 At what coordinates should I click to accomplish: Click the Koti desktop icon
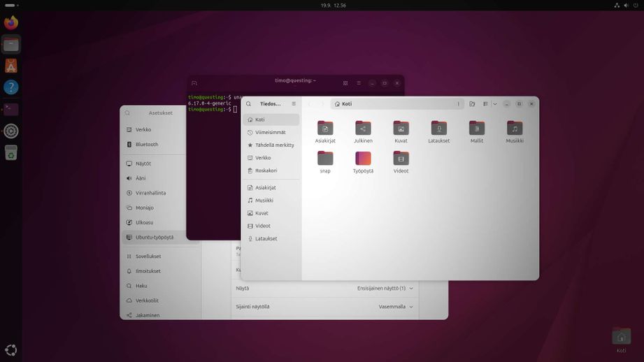pos(621,338)
